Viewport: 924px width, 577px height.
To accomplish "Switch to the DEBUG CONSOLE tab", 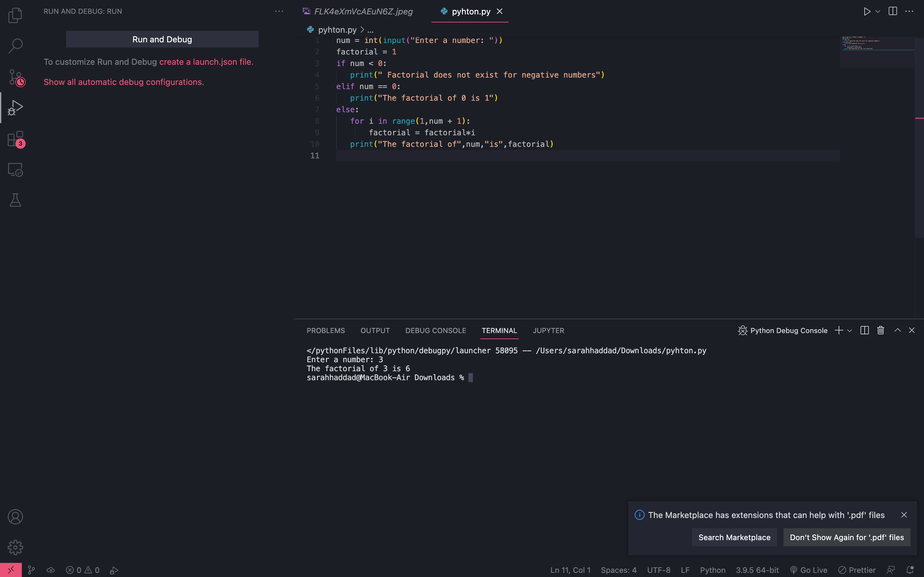I will tap(435, 330).
